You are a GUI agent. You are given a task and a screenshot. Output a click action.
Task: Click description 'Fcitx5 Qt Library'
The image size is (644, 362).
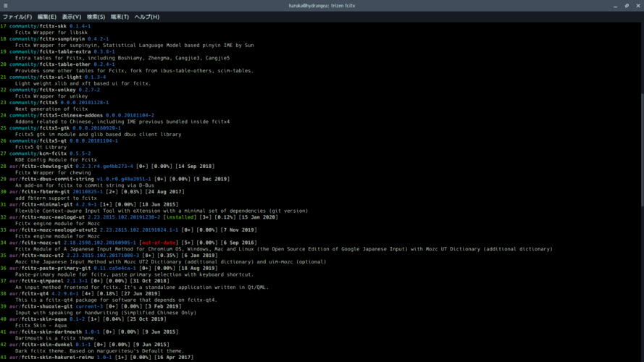coord(41,147)
